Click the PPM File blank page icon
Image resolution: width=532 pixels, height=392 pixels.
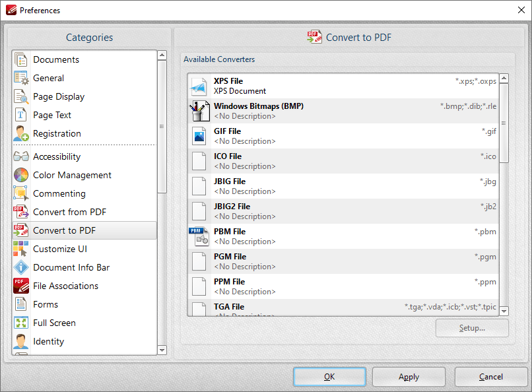(x=199, y=286)
